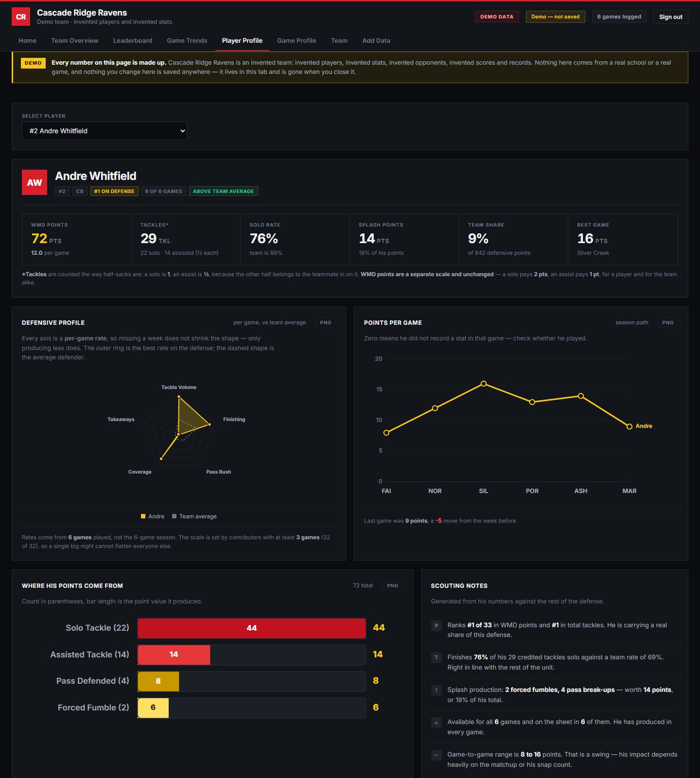This screenshot has width=700, height=778.
Task: Click the Assisted Tackle bar
Action: click(x=174, y=654)
